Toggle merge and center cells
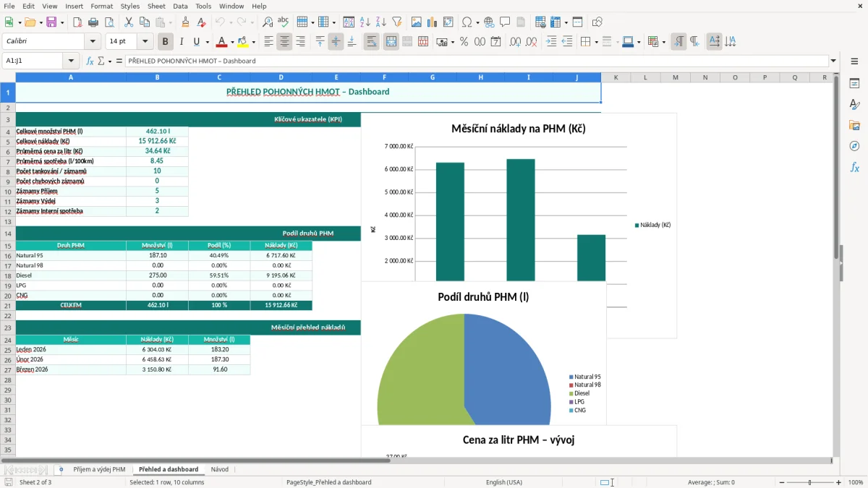 391,42
